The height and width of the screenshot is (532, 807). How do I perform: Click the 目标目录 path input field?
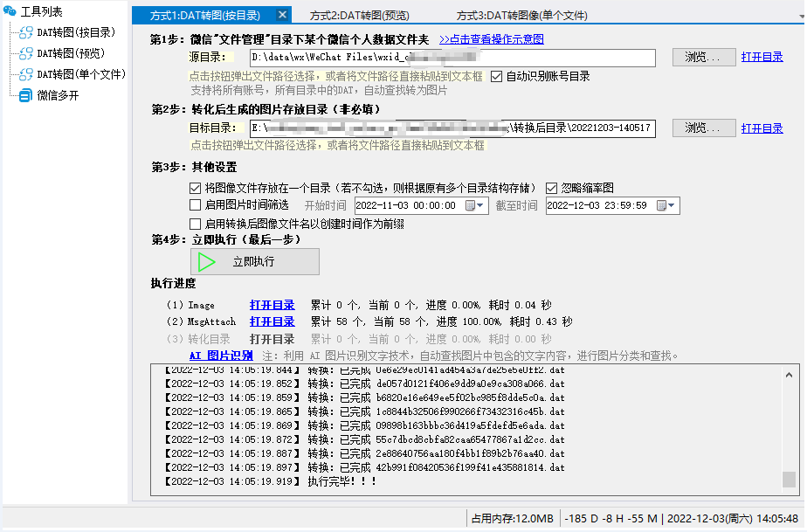click(x=452, y=128)
